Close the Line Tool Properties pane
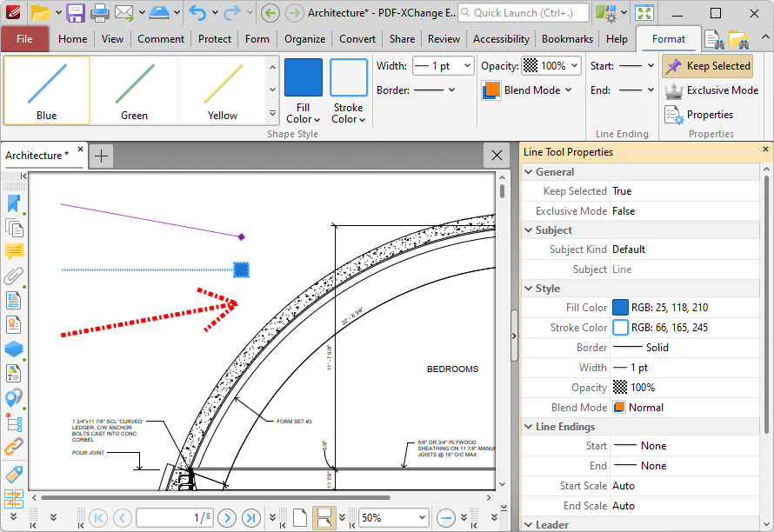 click(x=765, y=149)
